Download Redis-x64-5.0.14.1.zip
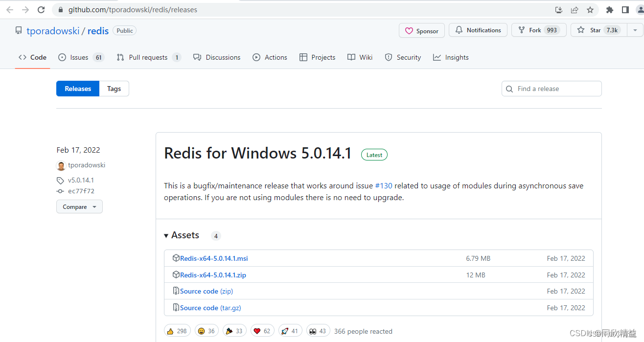The image size is (644, 342). (213, 275)
